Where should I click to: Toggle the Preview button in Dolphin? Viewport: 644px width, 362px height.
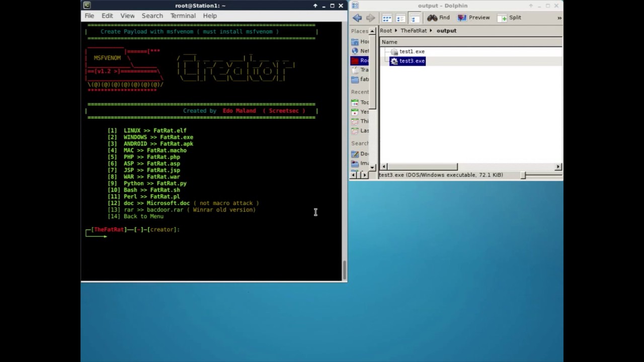point(473,18)
